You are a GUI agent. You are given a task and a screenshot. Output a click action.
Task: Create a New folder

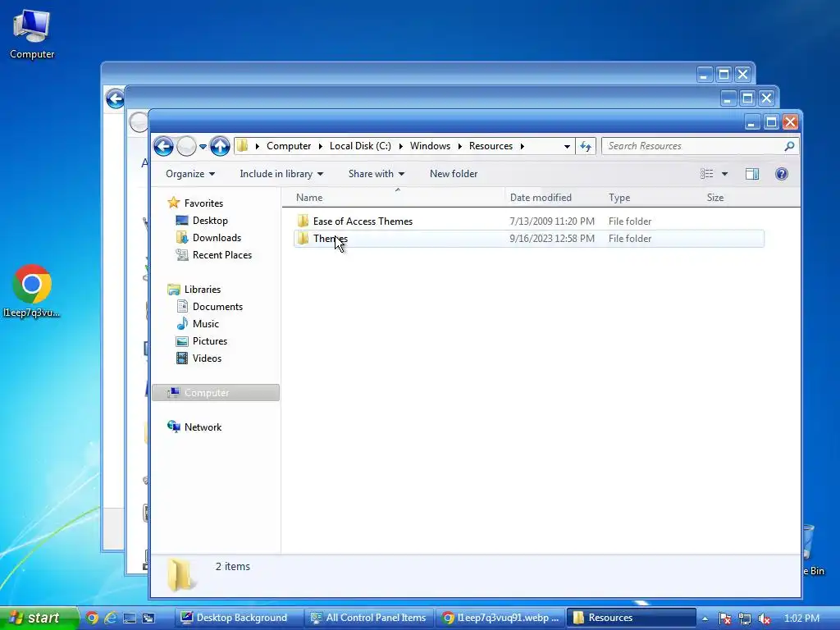click(x=453, y=174)
